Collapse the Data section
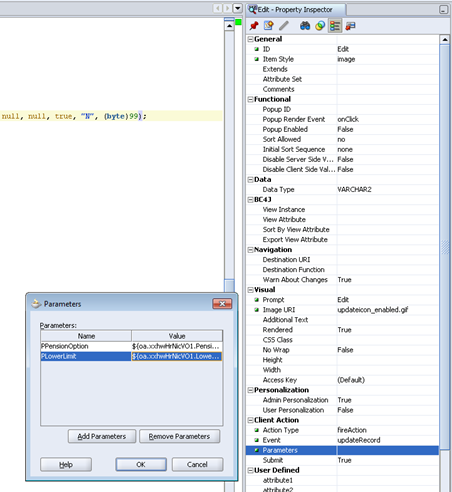 click(250, 180)
